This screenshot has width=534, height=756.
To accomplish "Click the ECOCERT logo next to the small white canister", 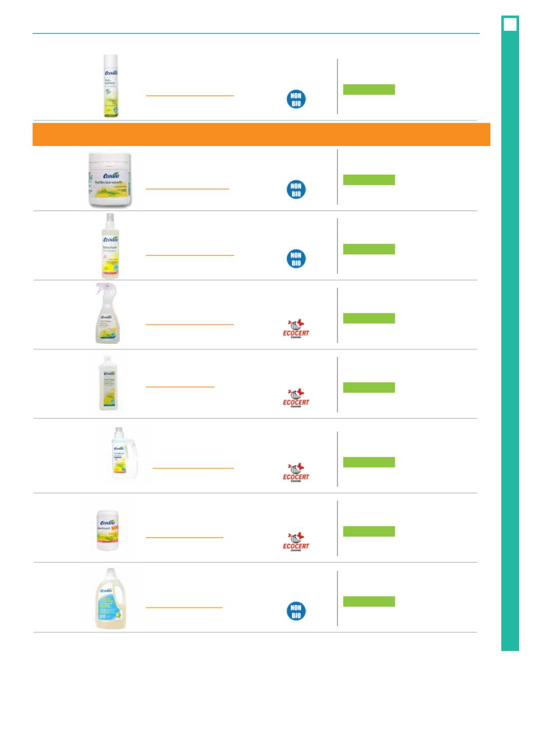I will click(x=296, y=542).
